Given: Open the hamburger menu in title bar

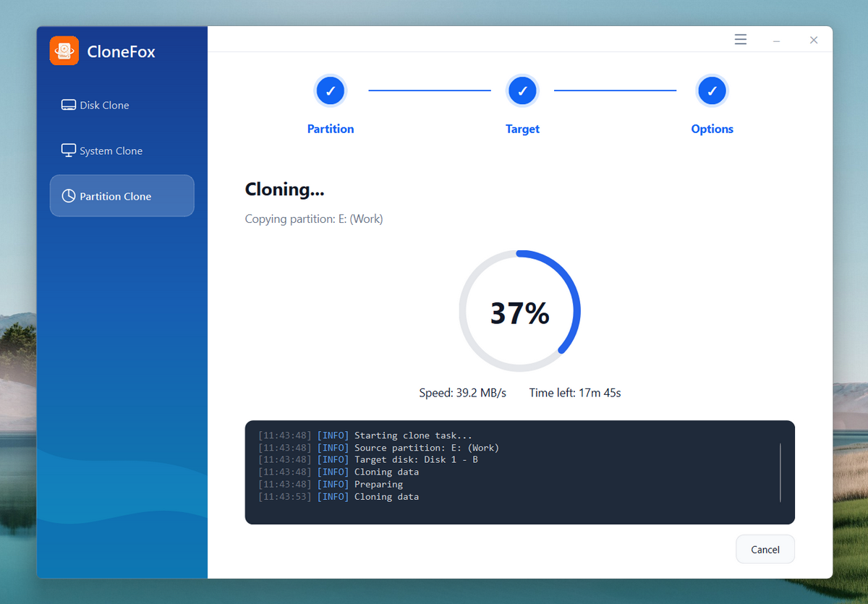Looking at the screenshot, I should coord(741,40).
